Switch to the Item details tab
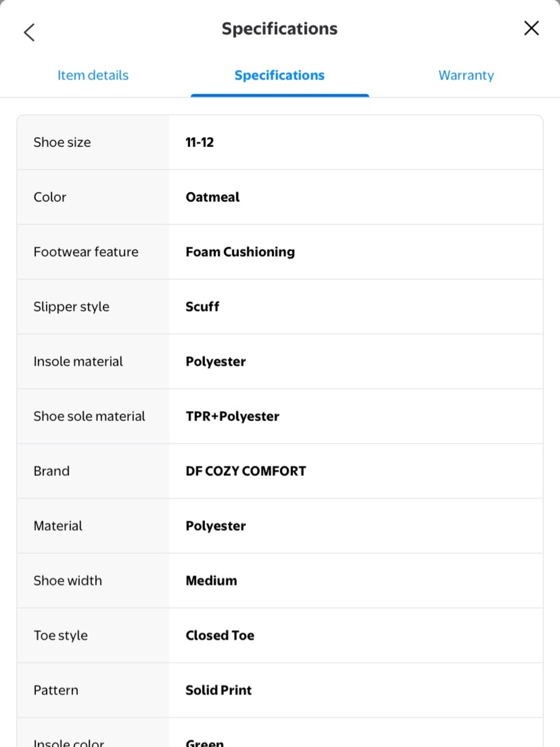 (x=93, y=75)
